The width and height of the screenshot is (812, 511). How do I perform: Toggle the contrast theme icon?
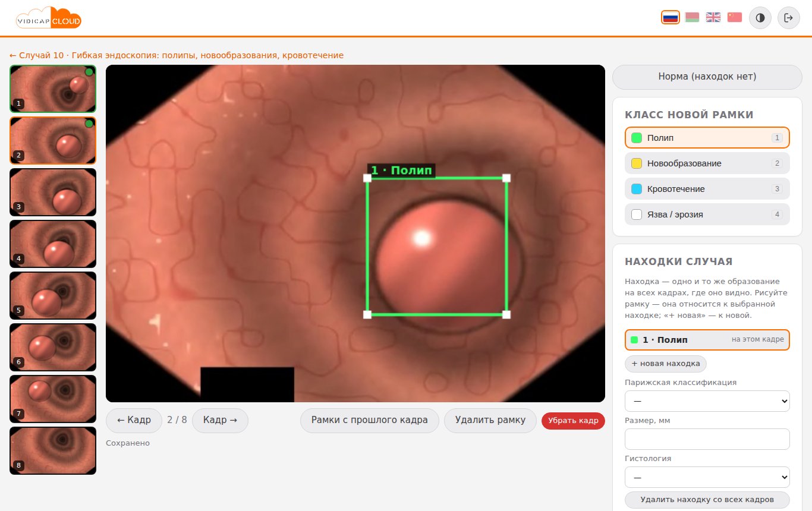[x=760, y=18]
